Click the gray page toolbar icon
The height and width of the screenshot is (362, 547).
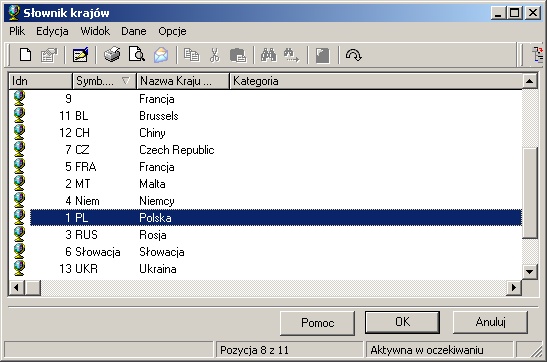coord(322,56)
